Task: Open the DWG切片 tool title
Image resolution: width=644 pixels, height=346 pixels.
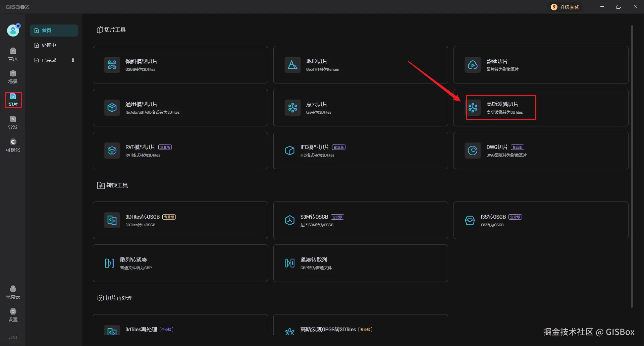Action: click(497, 147)
